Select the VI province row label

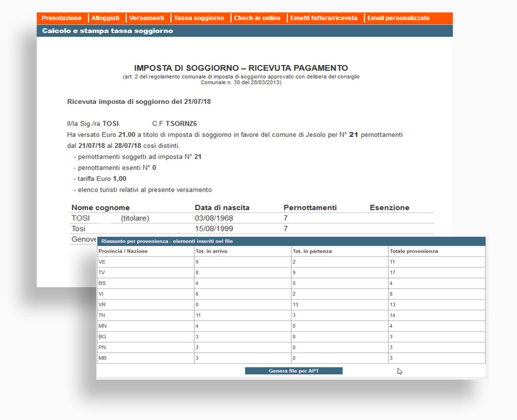[101, 294]
